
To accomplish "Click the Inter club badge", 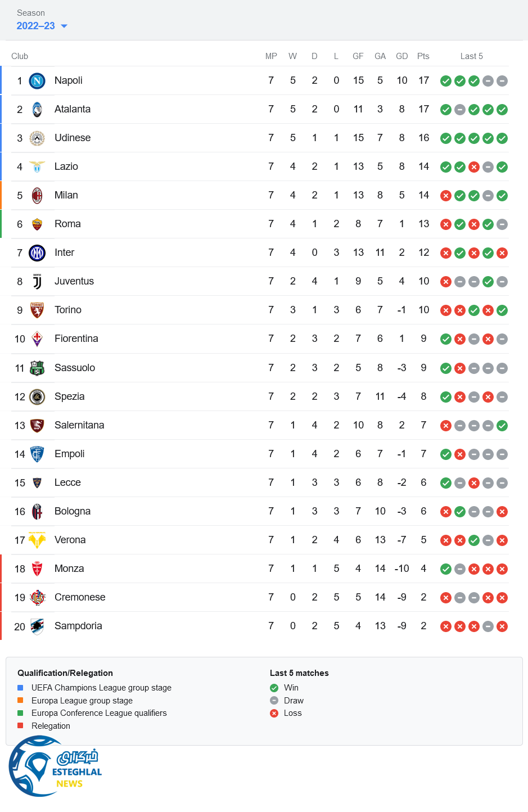I will pyautogui.click(x=37, y=253).
